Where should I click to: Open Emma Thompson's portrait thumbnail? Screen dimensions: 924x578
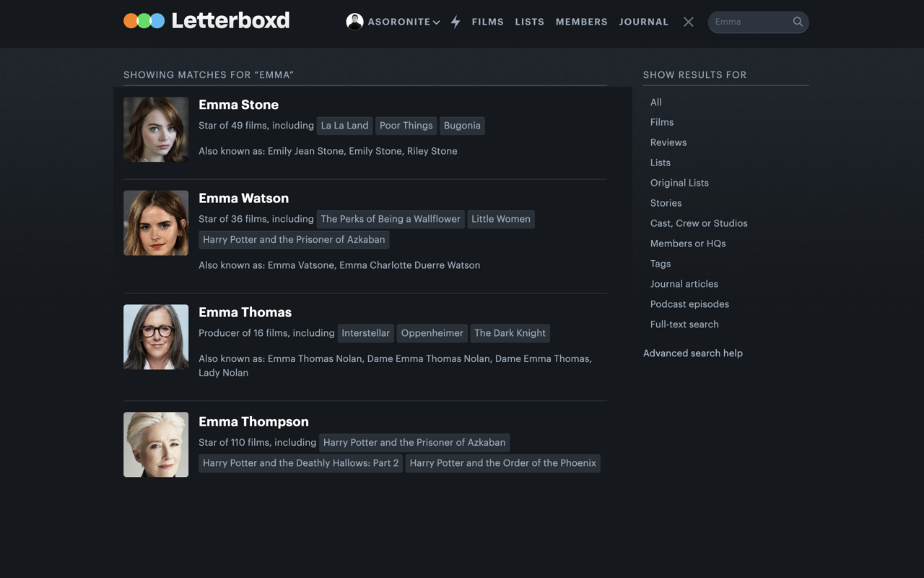tap(156, 445)
